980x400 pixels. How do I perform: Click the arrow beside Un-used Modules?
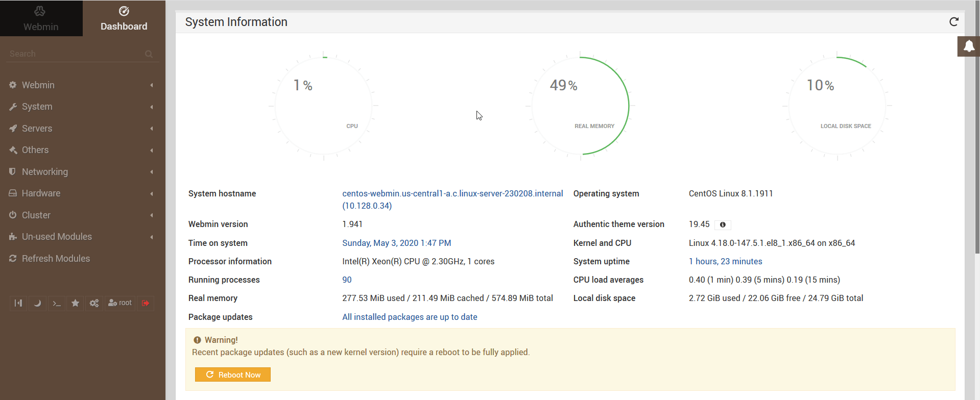(x=152, y=237)
